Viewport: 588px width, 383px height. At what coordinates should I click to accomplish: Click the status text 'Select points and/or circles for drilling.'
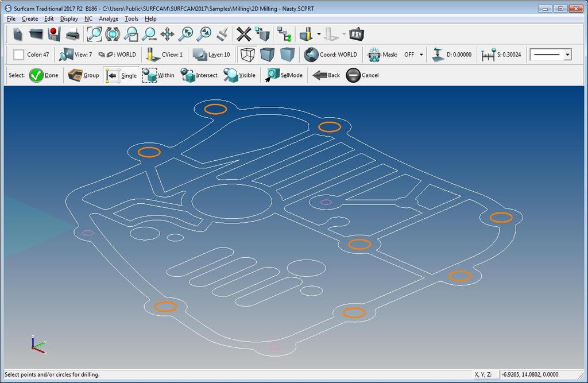[x=52, y=374]
